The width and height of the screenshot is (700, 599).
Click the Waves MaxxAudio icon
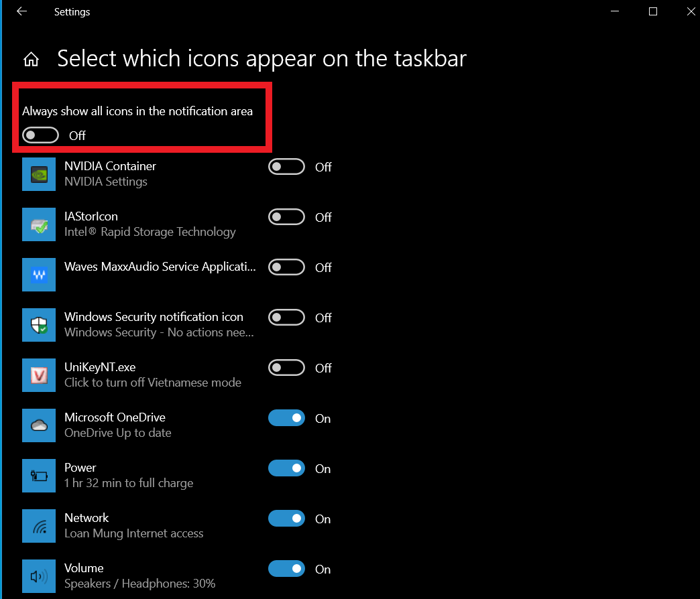39,275
